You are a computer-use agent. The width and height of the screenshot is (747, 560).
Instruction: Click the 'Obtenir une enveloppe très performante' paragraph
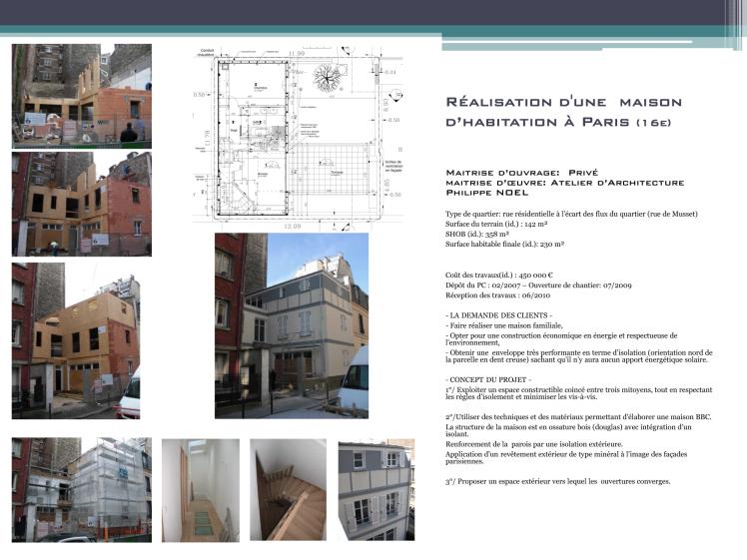coord(579,355)
